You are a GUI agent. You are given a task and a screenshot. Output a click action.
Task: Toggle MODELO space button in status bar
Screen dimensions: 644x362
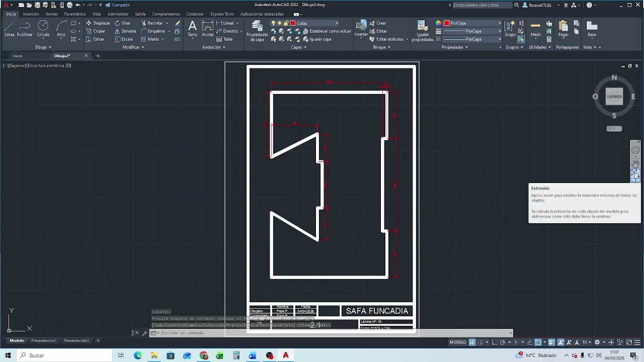click(x=457, y=342)
